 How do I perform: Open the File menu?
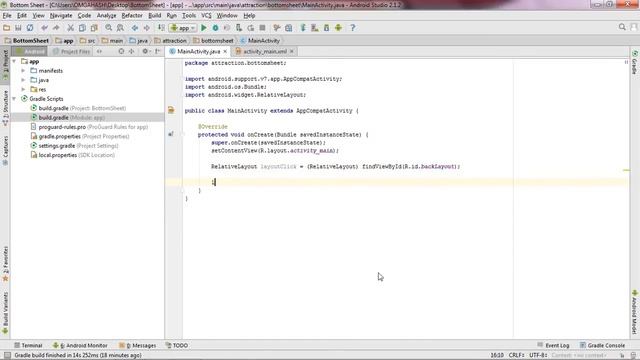7,16
